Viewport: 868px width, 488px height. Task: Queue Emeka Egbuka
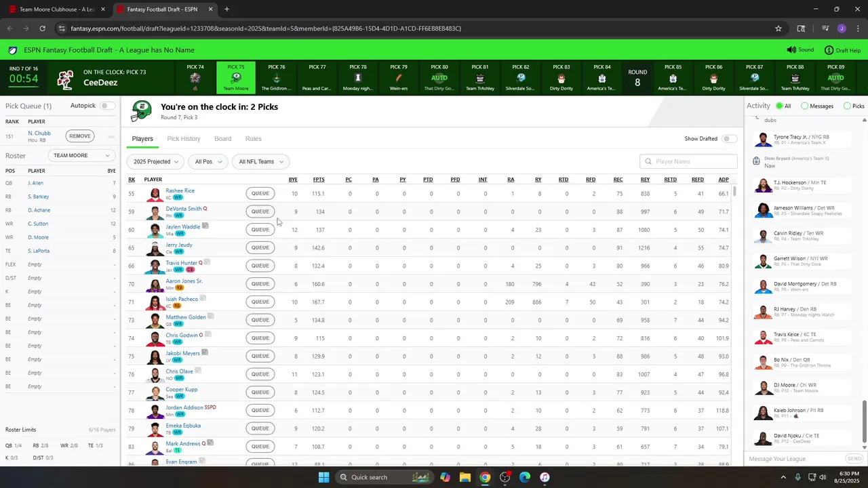coord(260,428)
